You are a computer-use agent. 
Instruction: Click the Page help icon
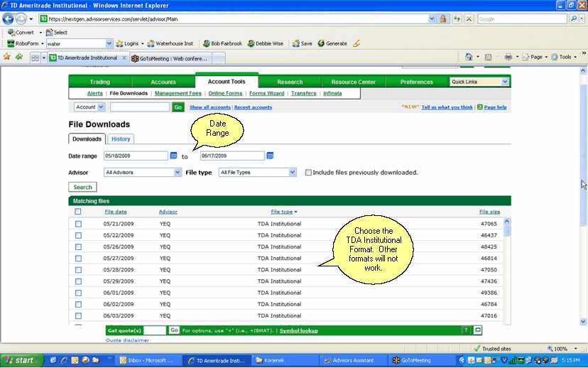pos(480,107)
